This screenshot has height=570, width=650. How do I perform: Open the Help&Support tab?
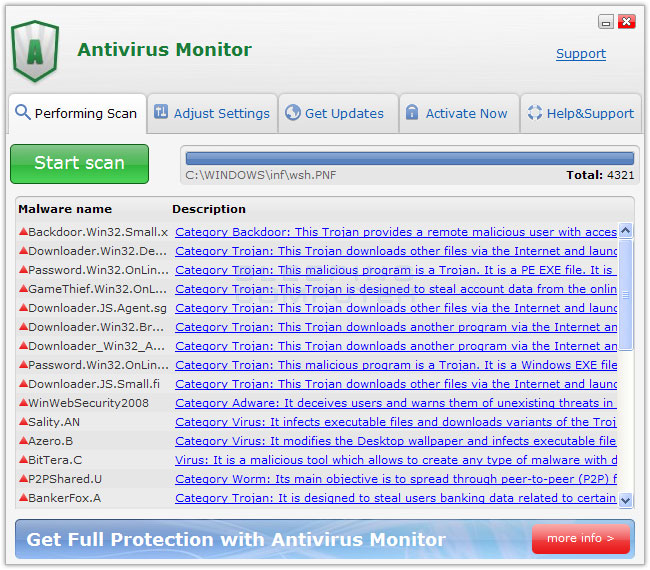pos(581,113)
